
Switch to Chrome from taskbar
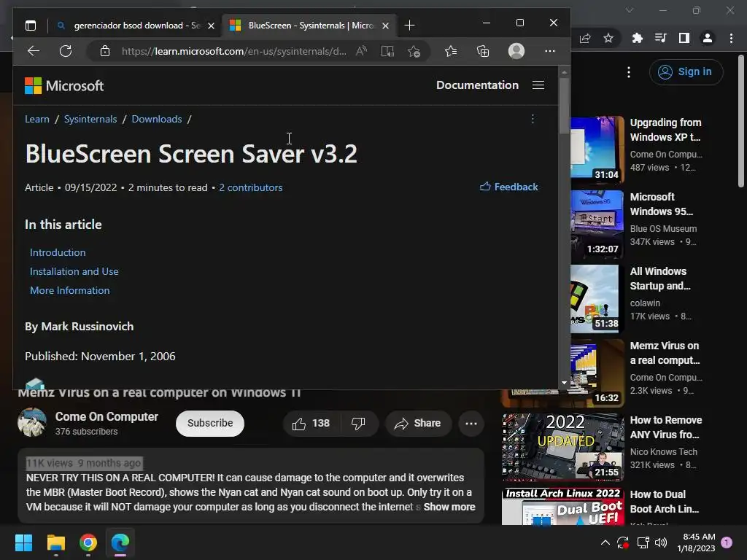88,542
